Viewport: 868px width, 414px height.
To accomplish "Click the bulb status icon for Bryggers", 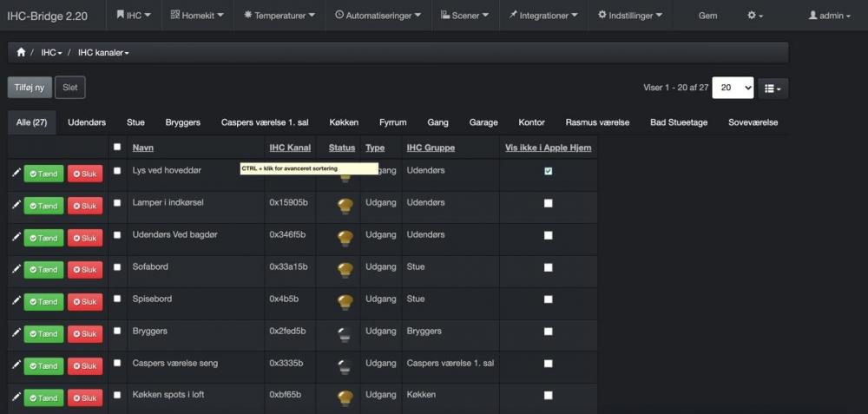I will point(345,333).
